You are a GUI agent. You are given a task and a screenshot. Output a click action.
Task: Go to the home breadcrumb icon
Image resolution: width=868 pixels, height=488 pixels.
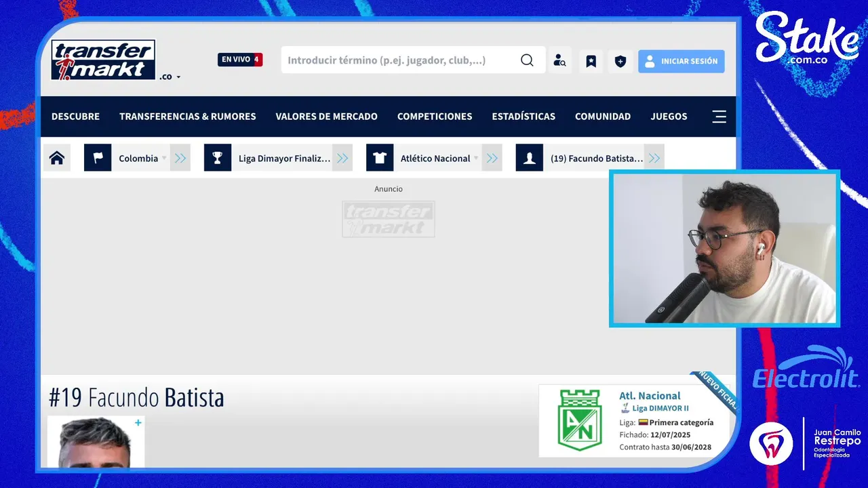coord(57,158)
